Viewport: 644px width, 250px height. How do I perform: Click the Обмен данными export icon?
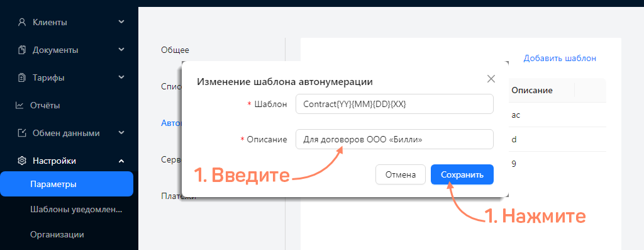pos(22,134)
